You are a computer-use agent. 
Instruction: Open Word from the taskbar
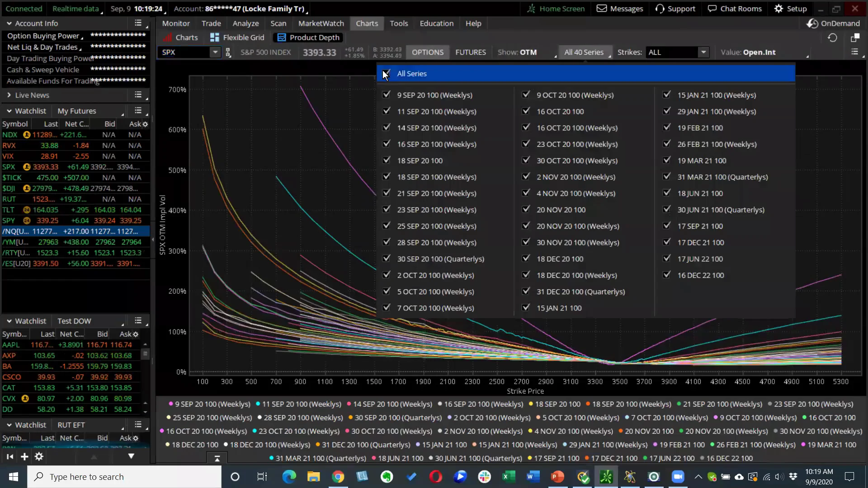533,477
